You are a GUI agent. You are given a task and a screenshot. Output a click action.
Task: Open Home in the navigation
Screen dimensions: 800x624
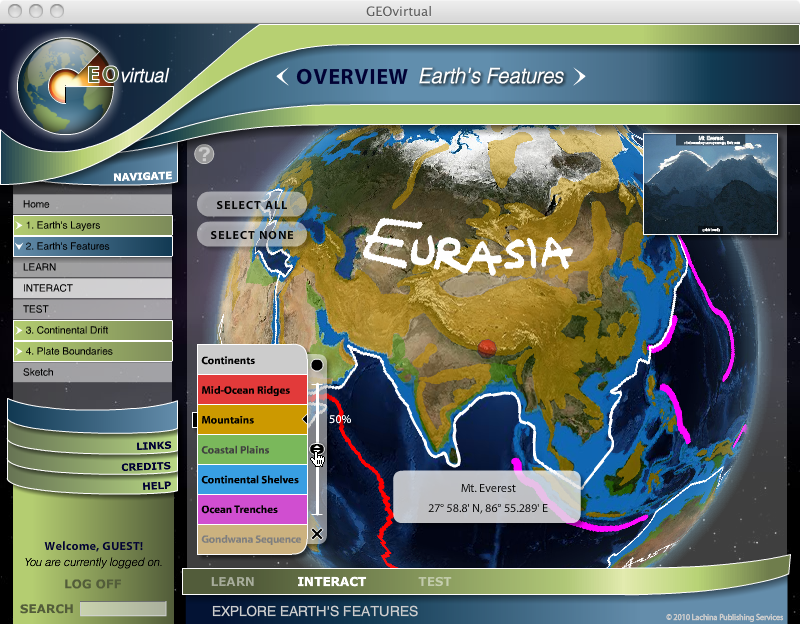tap(92, 204)
